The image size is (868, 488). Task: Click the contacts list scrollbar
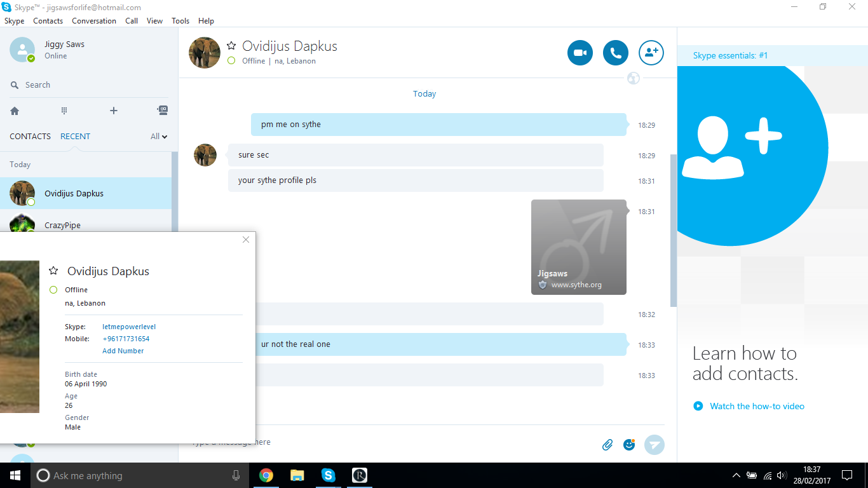click(175, 193)
